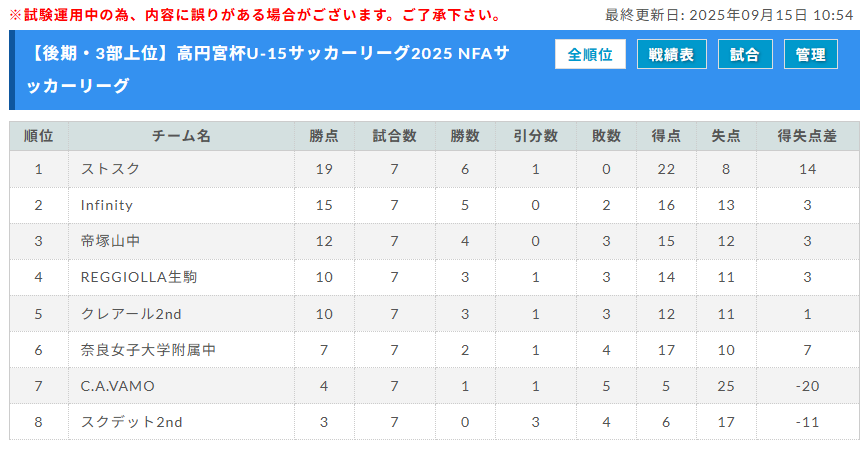This screenshot has height=452, width=868.
Task: Click the 順位 column header
Action: 38,136
